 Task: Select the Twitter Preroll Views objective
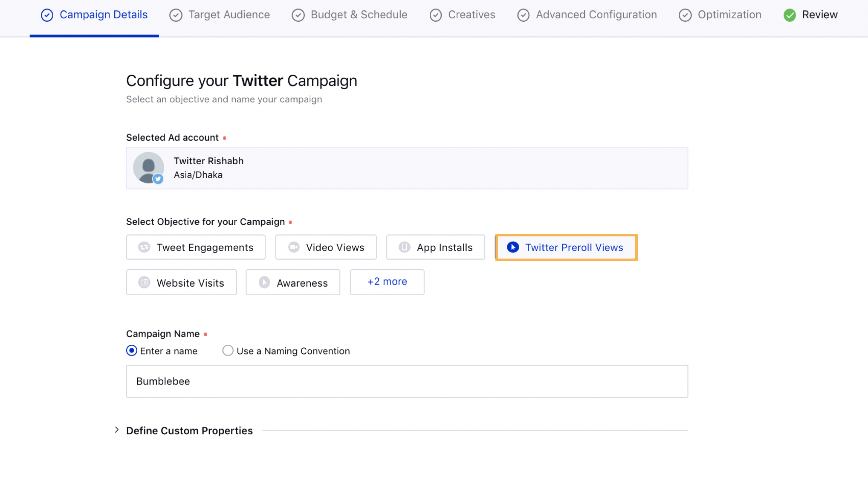(566, 247)
